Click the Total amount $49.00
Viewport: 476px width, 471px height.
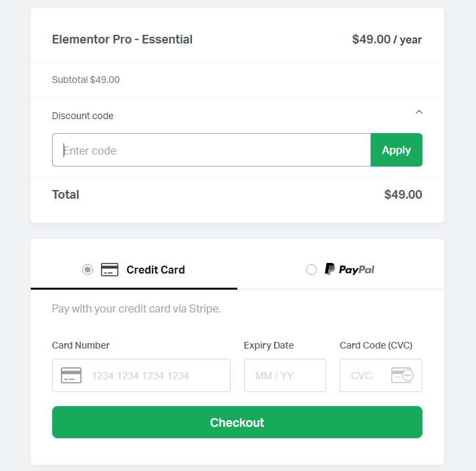(x=403, y=195)
